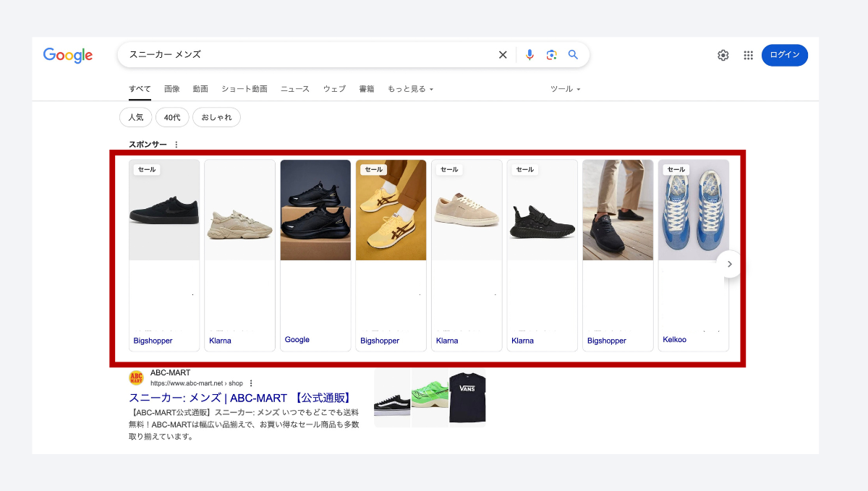This screenshot has height=491, width=868.
Task: Advance the sponsored carousel with next arrow
Action: pos(729,264)
